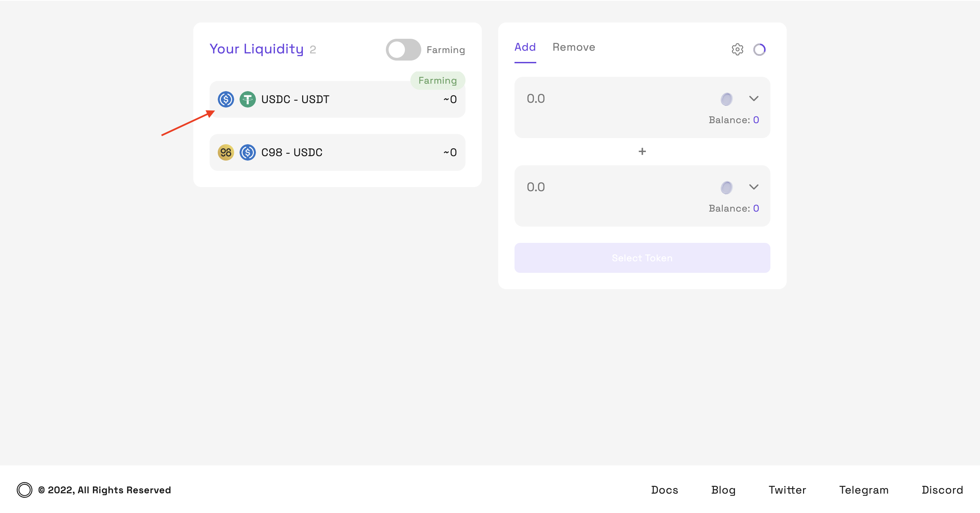
Task: Click USDC coin icon in C98 - USDC row
Action: pyautogui.click(x=247, y=152)
